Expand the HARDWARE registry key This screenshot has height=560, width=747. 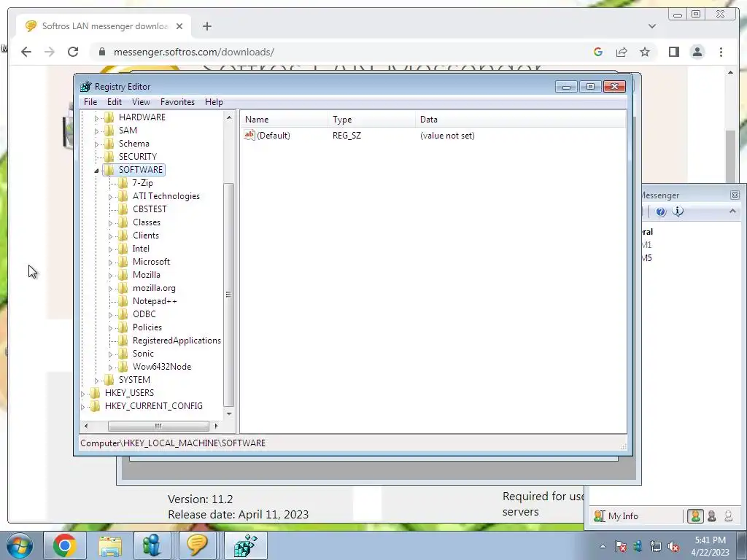pyautogui.click(x=96, y=117)
